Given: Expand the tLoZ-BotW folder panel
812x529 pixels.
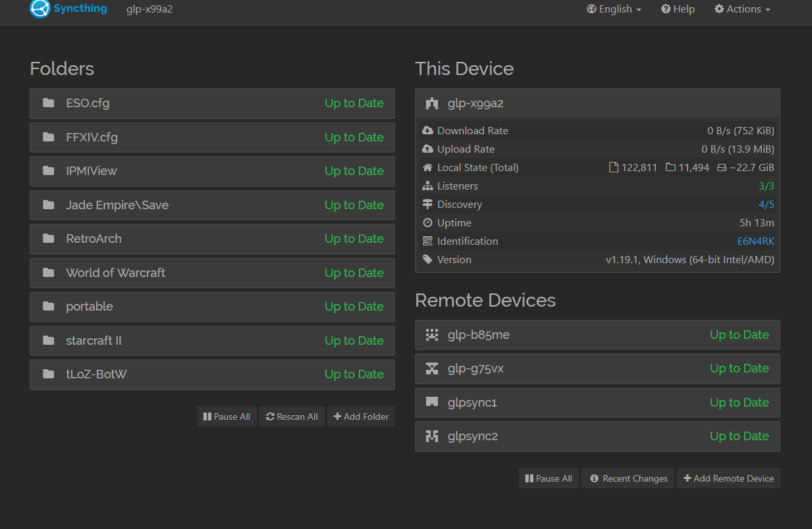Looking at the screenshot, I should pyautogui.click(x=212, y=374).
